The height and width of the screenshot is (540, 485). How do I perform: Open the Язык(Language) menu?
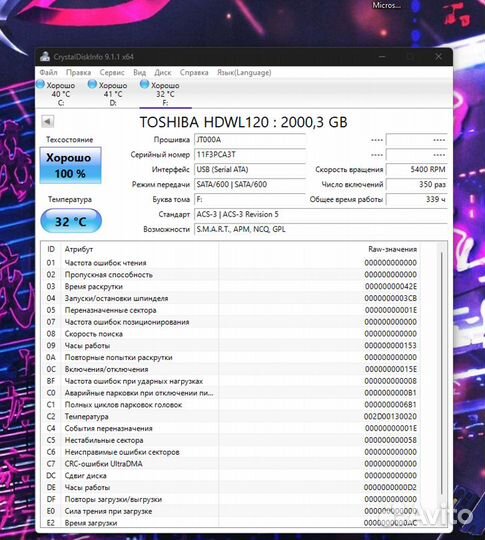244,73
